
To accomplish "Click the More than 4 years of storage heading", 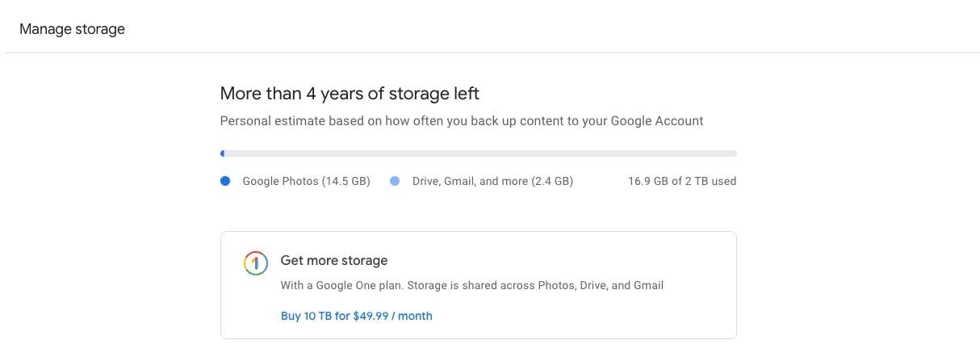I will pos(350,94).
